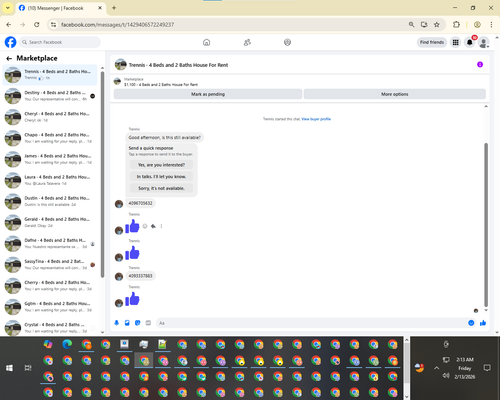Reply using the arrow icon beside thumbs-up
This screenshot has height=400, width=500.
coord(153,226)
